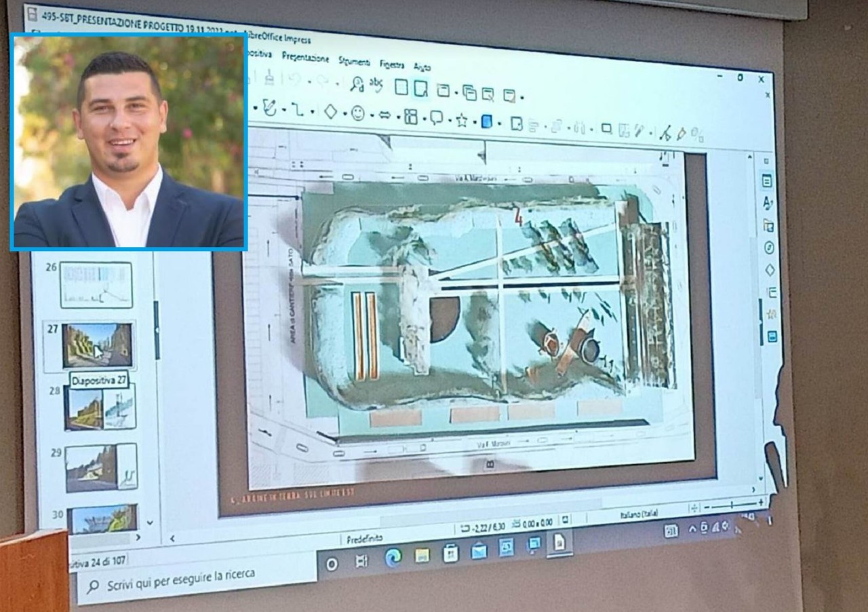Open the Properties sidebar deck
This screenshot has width=868, height=612.
point(767,181)
